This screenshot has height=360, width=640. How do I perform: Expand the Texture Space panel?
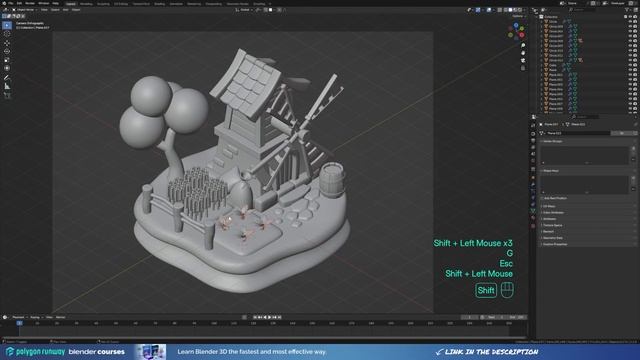[x=552, y=225]
